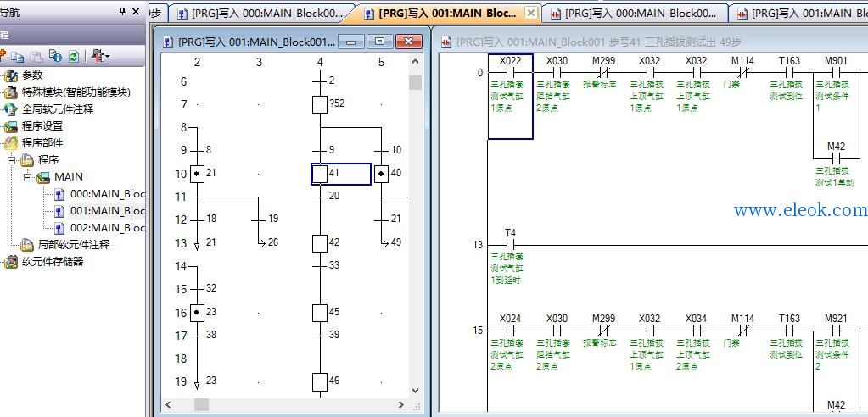868x417 pixels.
Task: Click jump arrow to step 49
Action: click(x=384, y=242)
